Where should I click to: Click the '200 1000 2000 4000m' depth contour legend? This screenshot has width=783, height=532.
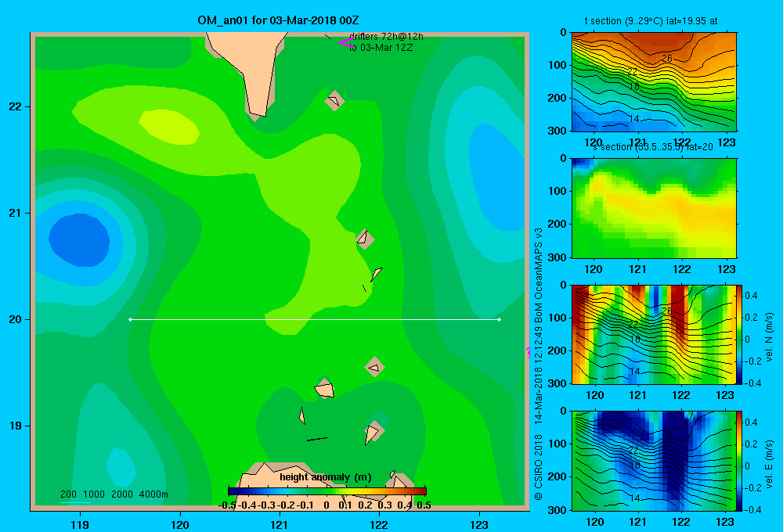point(114,494)
